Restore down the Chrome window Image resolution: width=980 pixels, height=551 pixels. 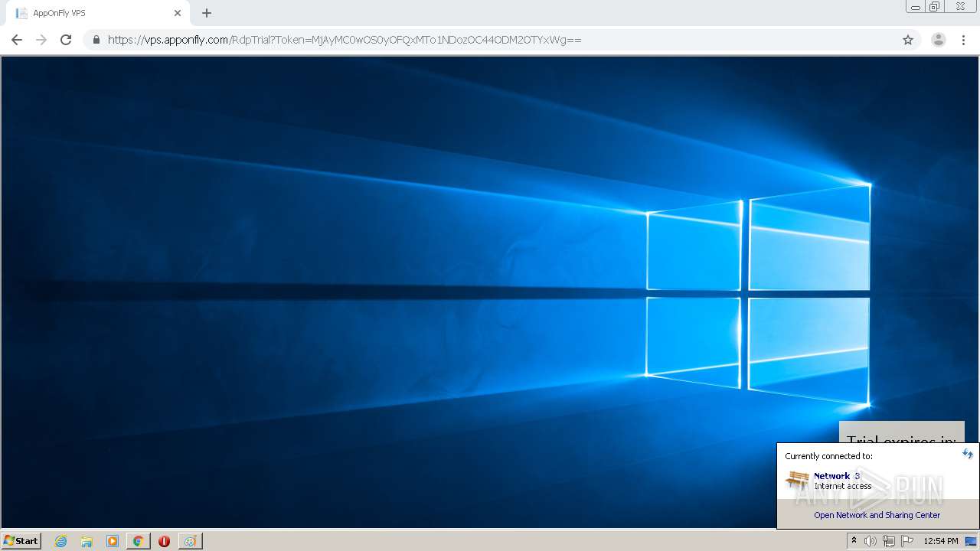(935, 7)
